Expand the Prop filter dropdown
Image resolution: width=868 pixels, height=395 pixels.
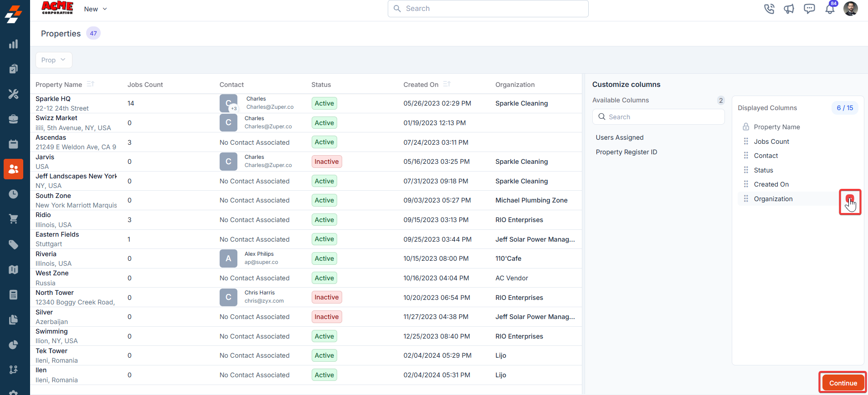click(x=54, y=60)
